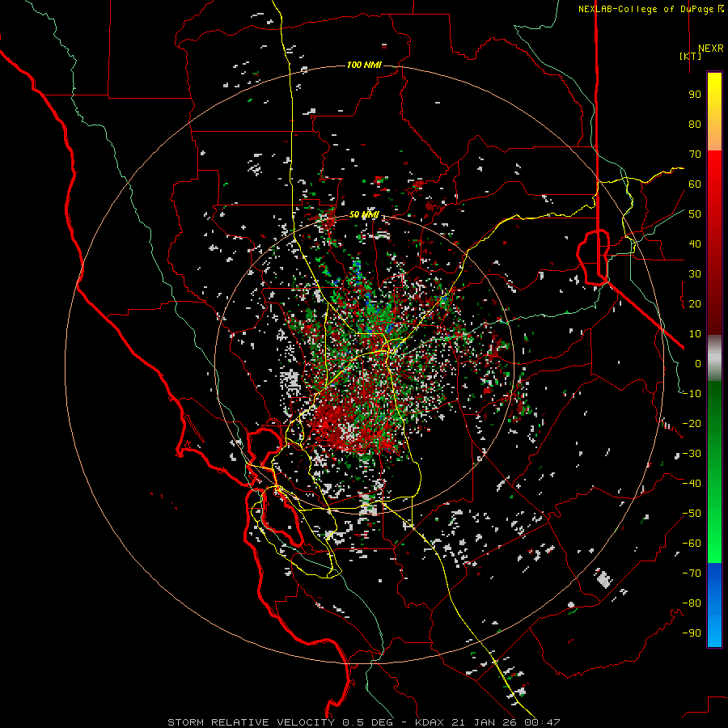Click the 00:47 timestamp in caption
728x728 pixels.
(542, 722)
